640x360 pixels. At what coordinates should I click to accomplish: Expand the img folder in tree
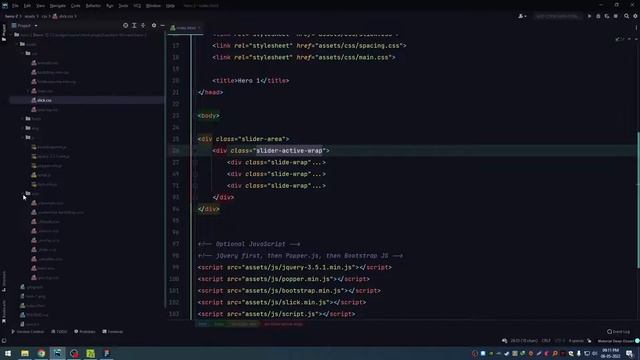[x=23, y=128]
